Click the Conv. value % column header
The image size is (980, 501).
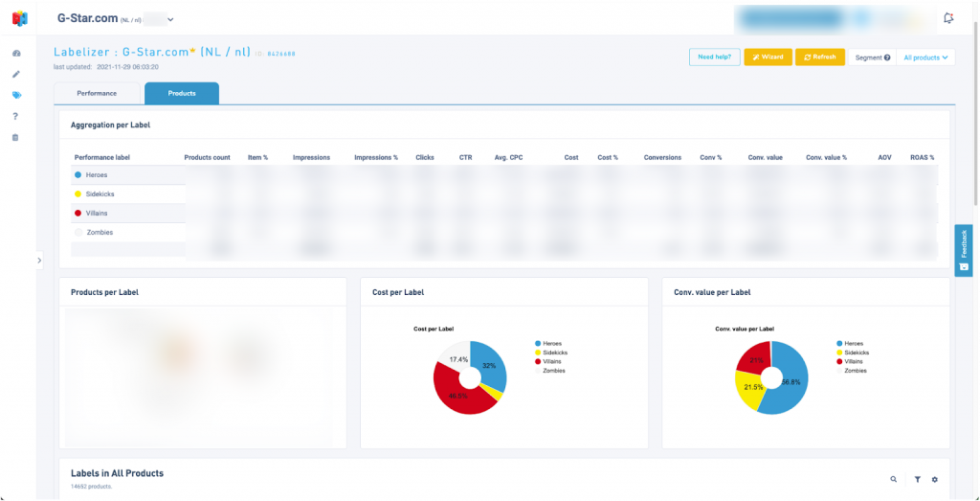click(826, 158)
